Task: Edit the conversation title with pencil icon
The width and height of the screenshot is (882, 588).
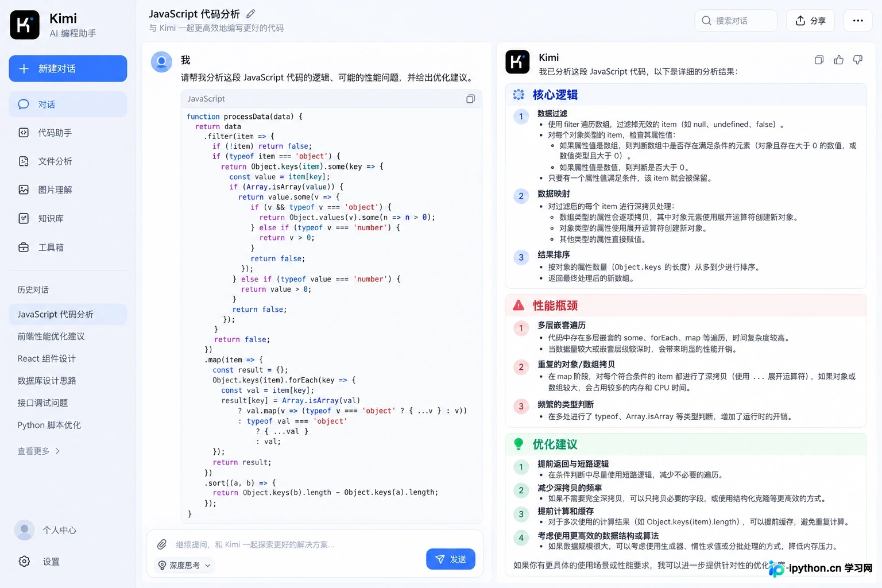Action: point(251,14)
